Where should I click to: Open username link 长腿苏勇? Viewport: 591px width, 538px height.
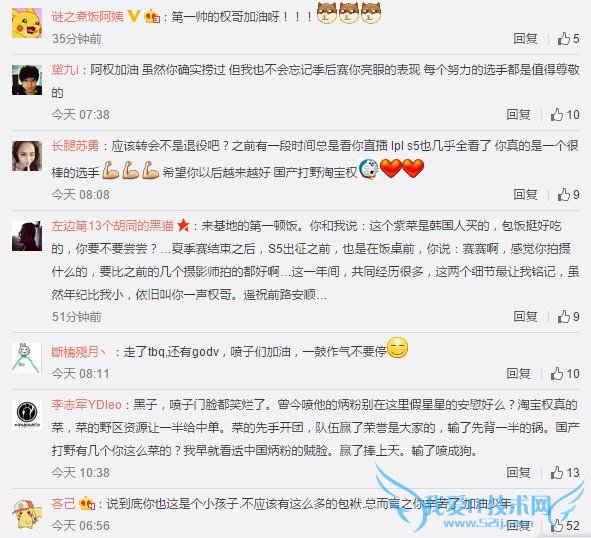tap(75, 146)
